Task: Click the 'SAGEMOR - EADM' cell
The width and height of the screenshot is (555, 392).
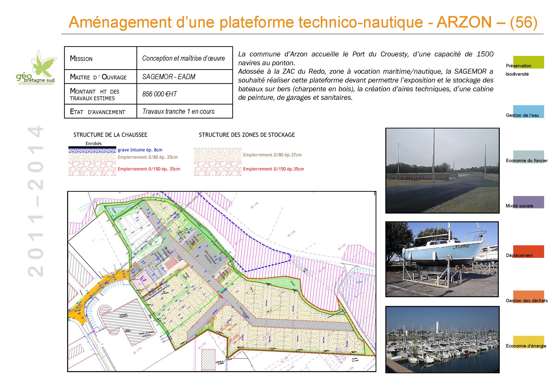Action: click(x=185, y=77)
